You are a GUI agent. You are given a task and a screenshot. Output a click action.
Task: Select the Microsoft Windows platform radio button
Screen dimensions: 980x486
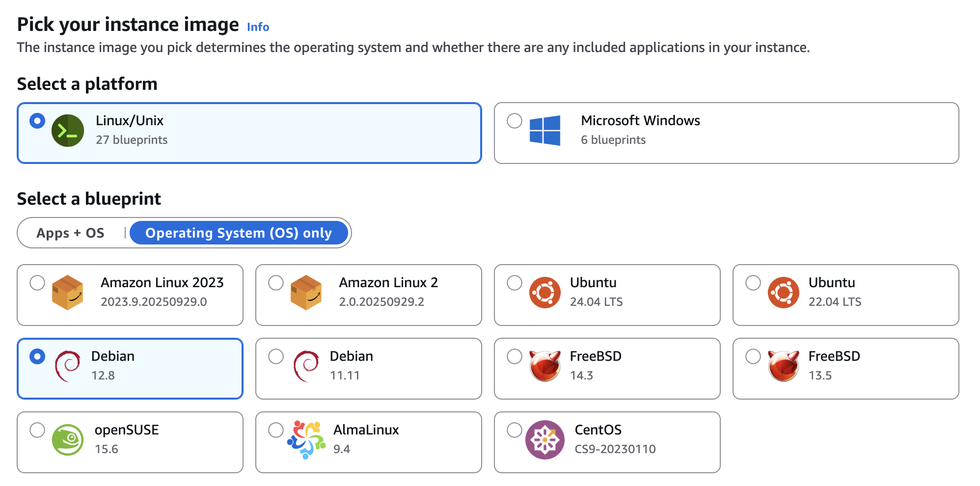point(514,121)
